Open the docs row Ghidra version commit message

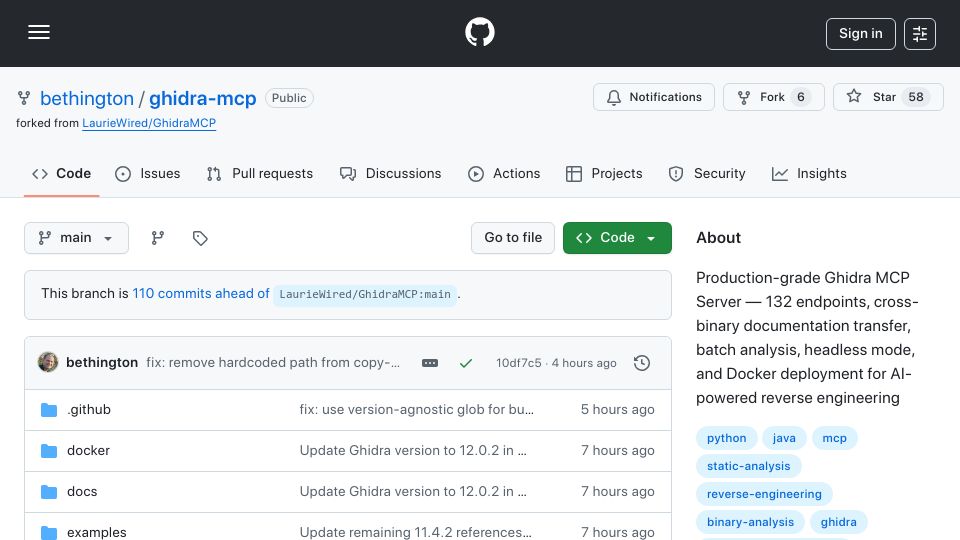pos(413,492)
